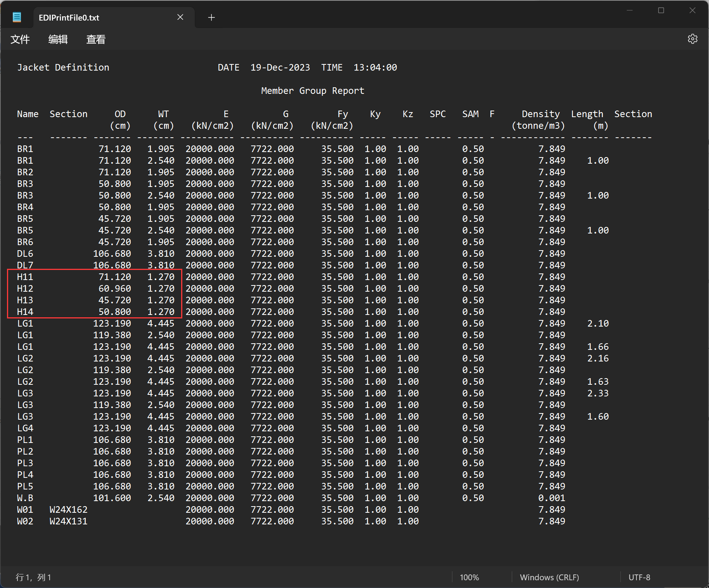Click the Member Group Report title text
The image size is (709, 588).
pyautogui.click(x=313, y=91)
